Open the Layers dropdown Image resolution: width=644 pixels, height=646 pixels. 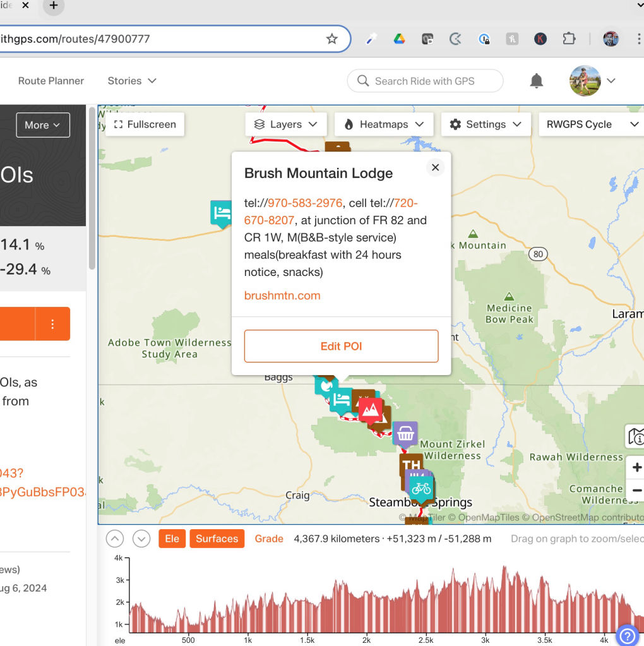tap(285, 124)
